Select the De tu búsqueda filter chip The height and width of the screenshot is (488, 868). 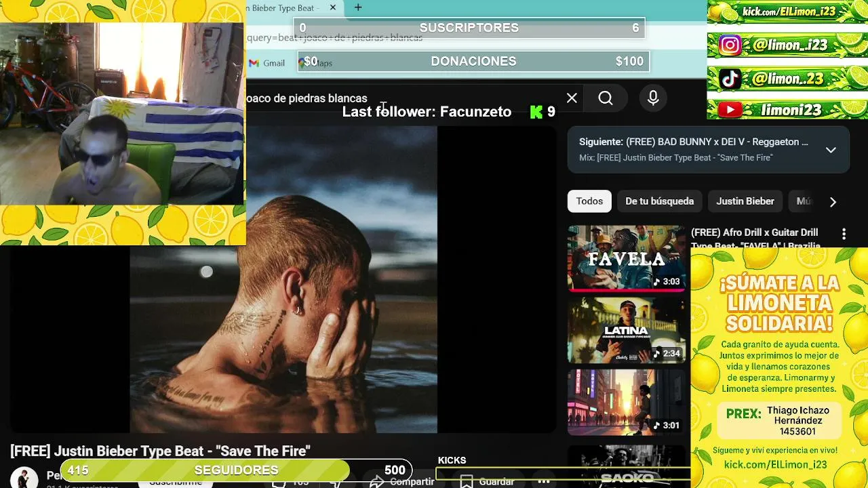[x=659, y=201]
